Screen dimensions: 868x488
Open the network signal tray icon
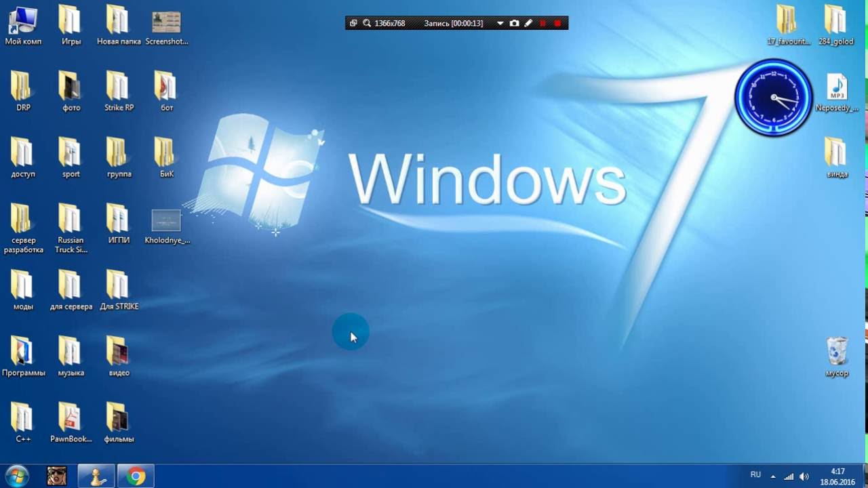(x=789, y=476)
